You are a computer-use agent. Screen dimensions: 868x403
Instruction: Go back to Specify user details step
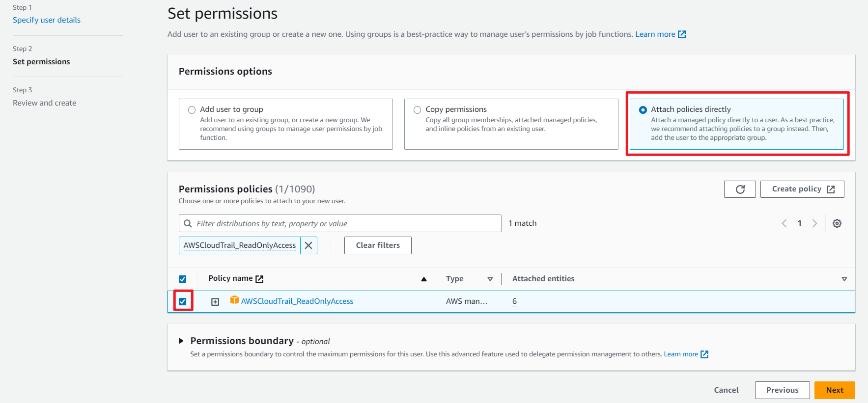pyautogui.click(x=47, y=20)
